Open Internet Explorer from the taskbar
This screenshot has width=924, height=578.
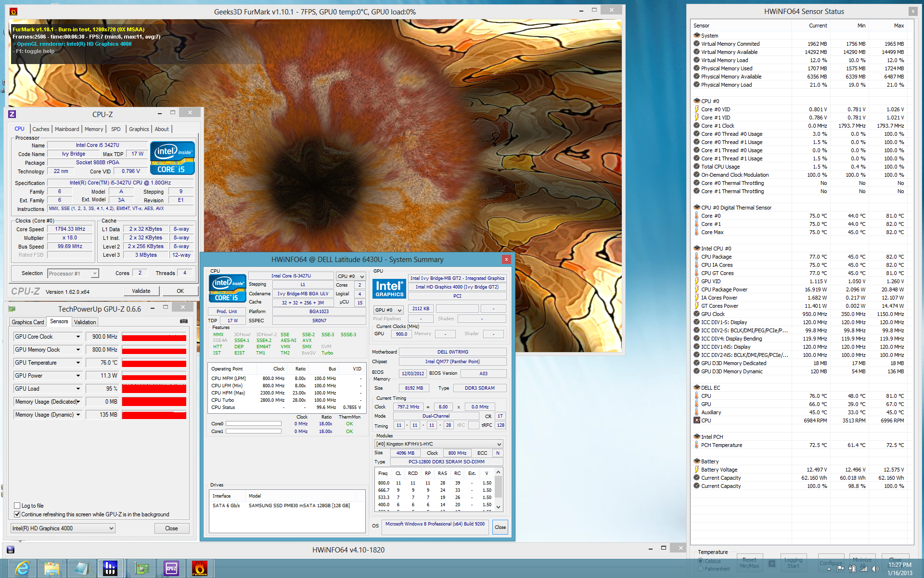[22, 568]
